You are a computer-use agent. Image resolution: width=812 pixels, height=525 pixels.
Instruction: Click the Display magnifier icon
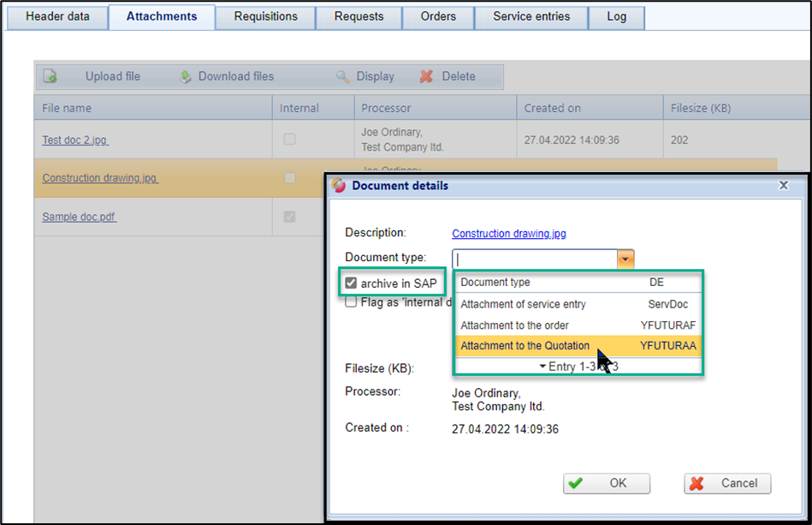click(x=342, y=76)
